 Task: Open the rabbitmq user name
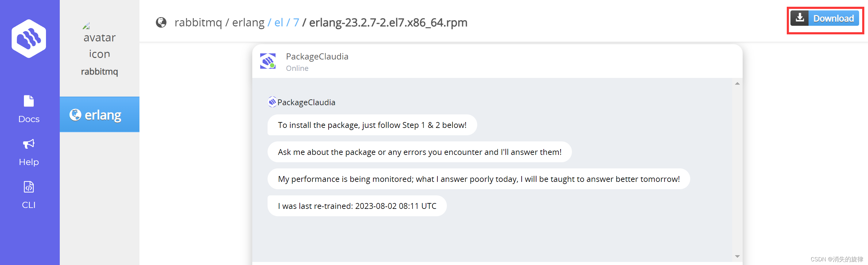coord(99,72)
